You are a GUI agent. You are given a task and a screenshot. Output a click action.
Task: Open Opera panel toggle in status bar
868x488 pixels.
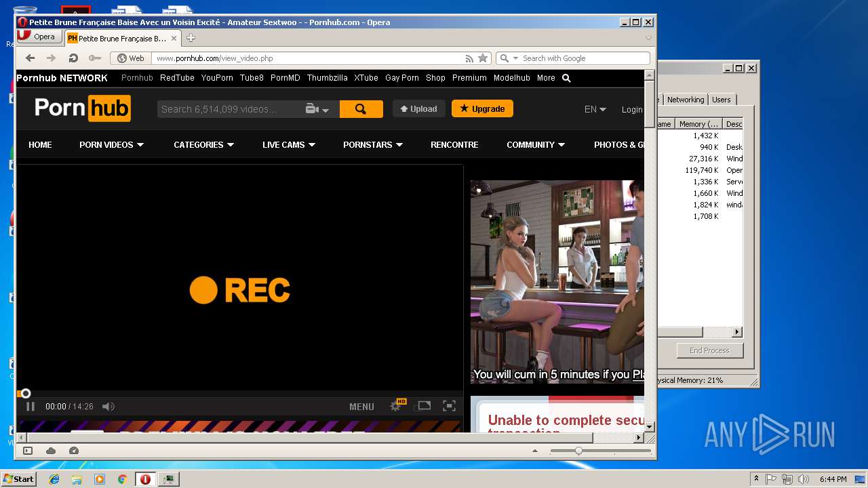28,451
